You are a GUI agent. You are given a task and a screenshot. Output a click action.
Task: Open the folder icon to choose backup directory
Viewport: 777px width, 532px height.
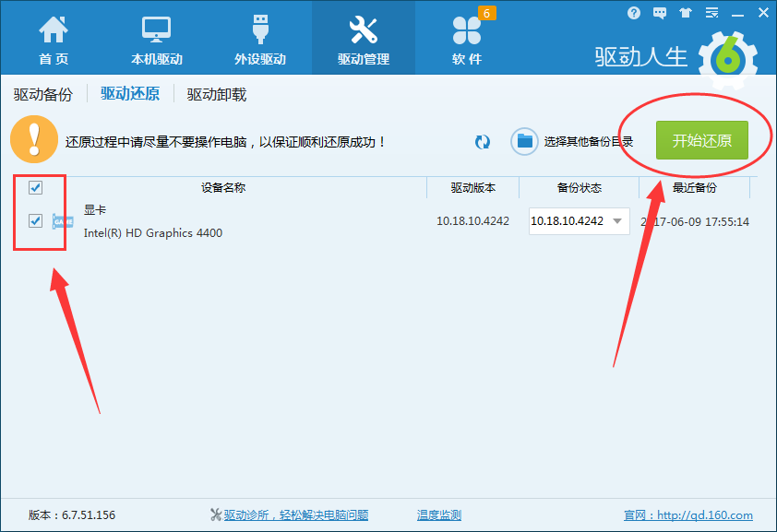tap(522, 141)
